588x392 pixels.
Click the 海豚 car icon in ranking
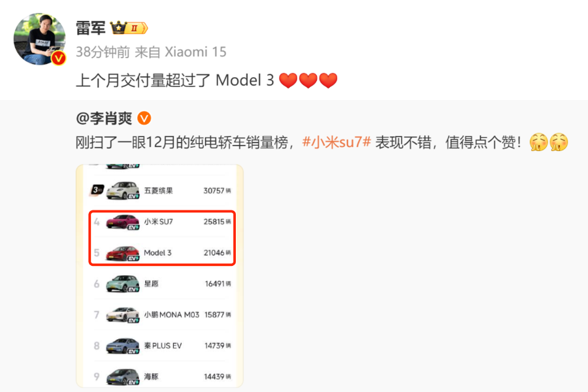point(123,377)
